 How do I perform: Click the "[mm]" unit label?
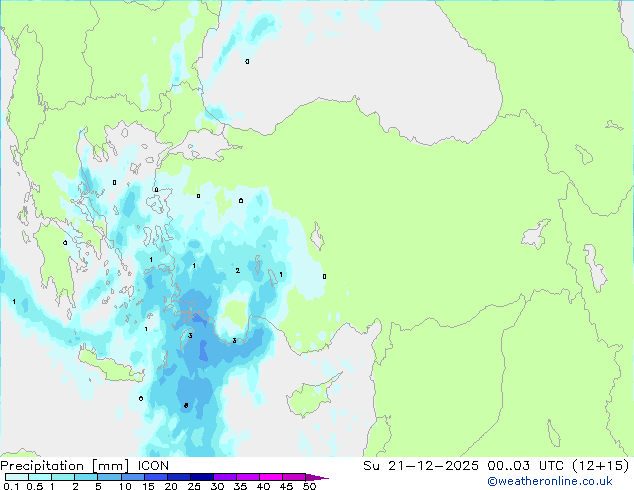coord(111,466)
